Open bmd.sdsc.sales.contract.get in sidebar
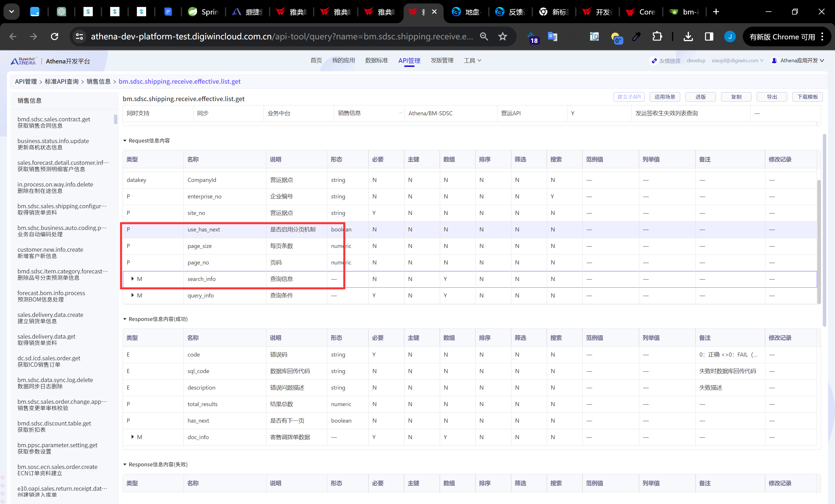This screenshot has height=504, width=835. coord(54,122)
